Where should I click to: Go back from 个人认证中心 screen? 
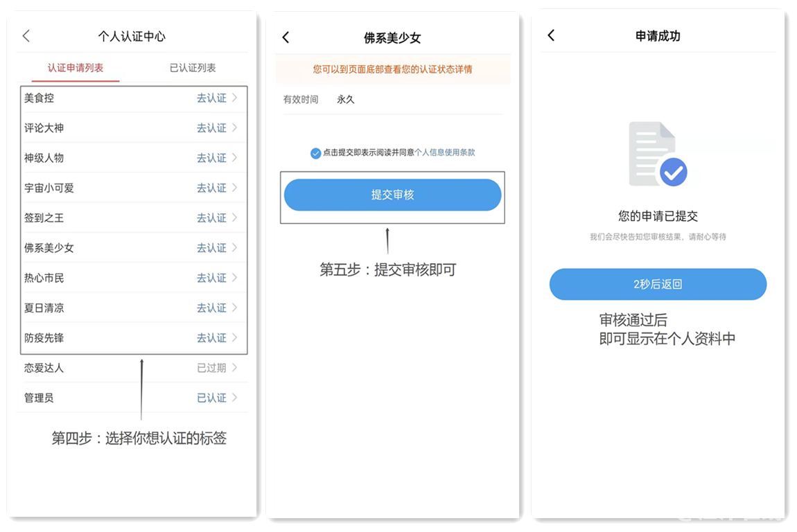[x=26, y=35]
